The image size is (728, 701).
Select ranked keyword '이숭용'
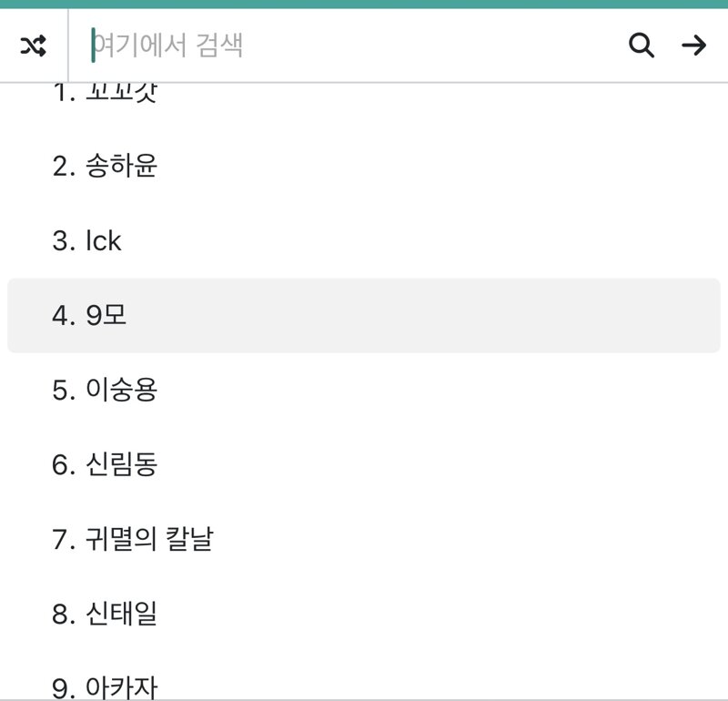pyautogui.click(x=363, y=390)
